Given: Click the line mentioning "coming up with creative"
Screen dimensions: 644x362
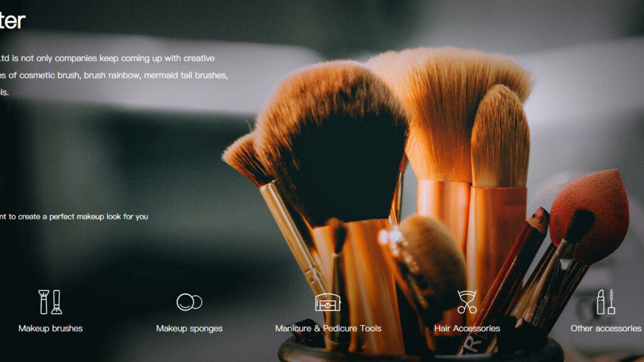Looking at the screenshot, I should coord(107,58).
